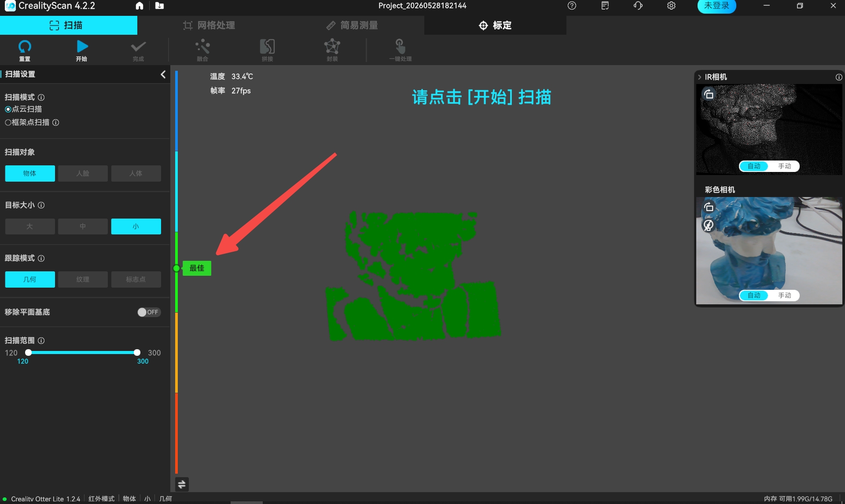The image size is (845, 504).
Task: Show info for 目标大小
Action: click(41, 205)
